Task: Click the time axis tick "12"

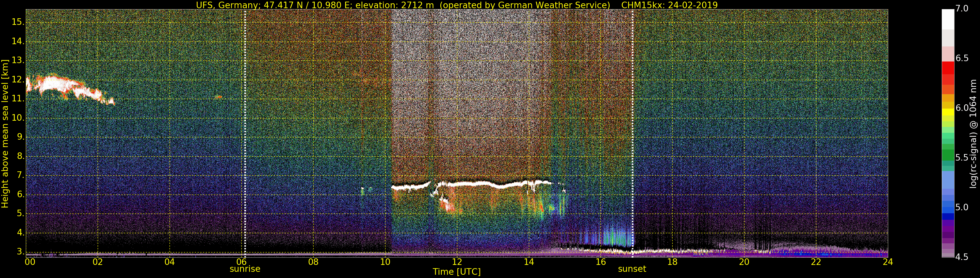Action: point(457,262)
